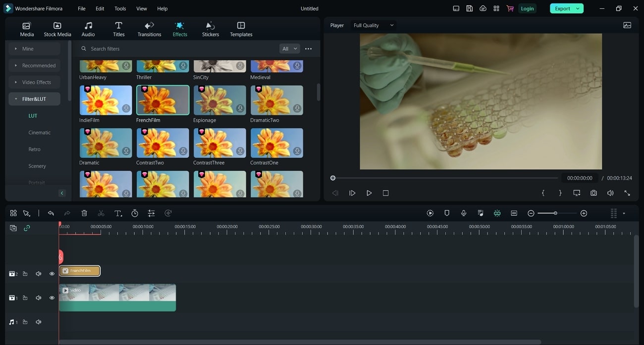The image size is (644, 345).
Task: Lock video track 1
Action: pos(25,298)
